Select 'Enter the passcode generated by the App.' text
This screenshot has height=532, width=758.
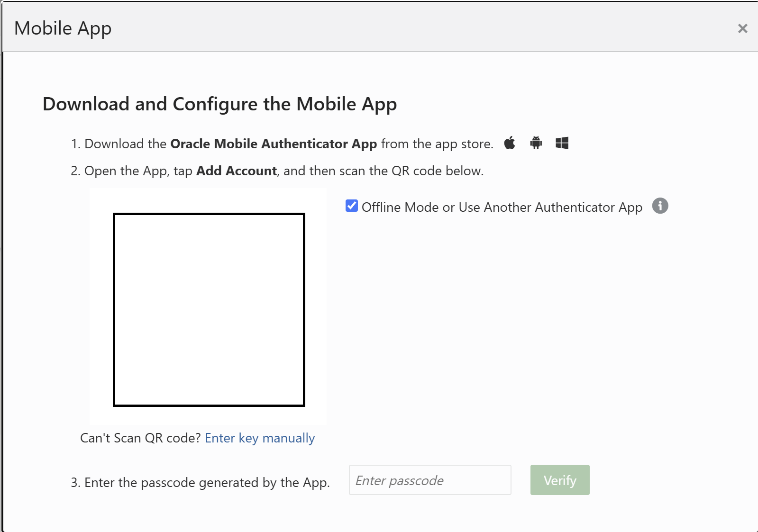pos(207,483)
